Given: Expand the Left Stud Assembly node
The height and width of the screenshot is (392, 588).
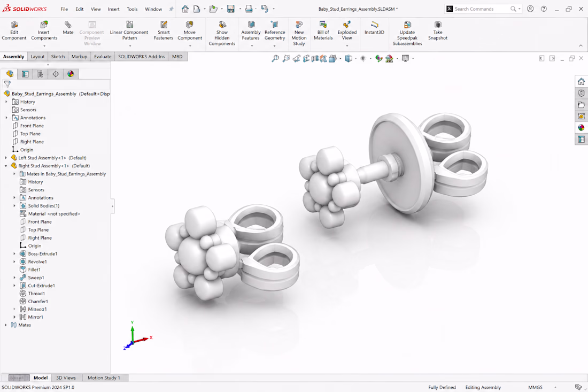Looking at the screenshot, I should tap(6, 158).
